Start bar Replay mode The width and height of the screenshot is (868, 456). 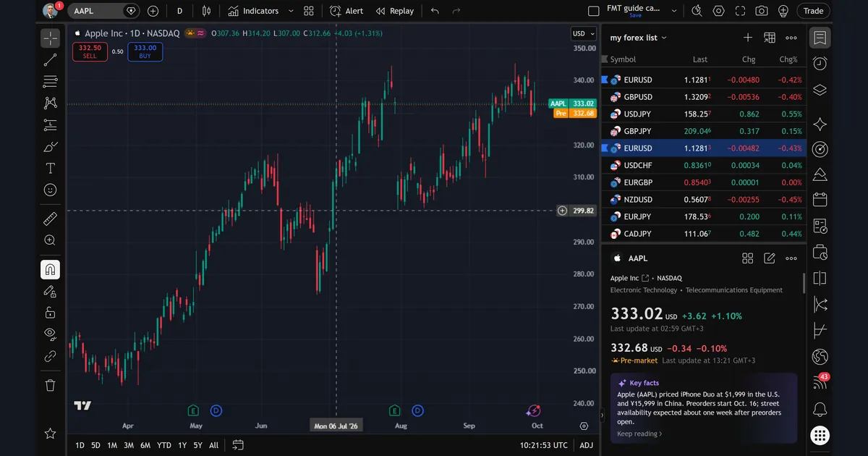pyautogui.click(x=395, y=11)
